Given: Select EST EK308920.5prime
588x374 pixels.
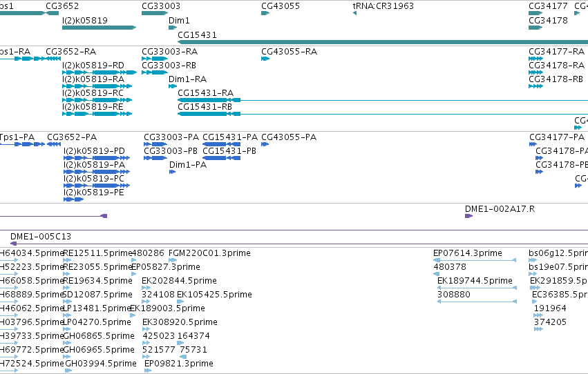Looking at the screenshot, I should click(180, 322).
